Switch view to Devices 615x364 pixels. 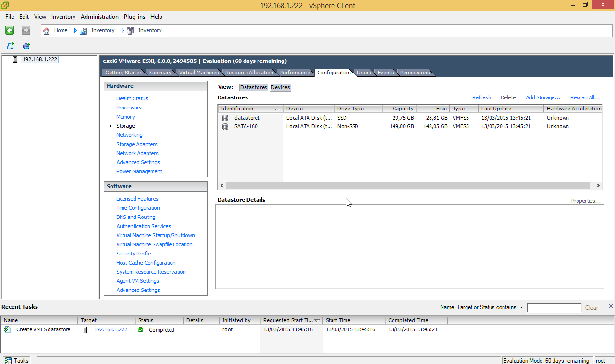tap(281, 87)
